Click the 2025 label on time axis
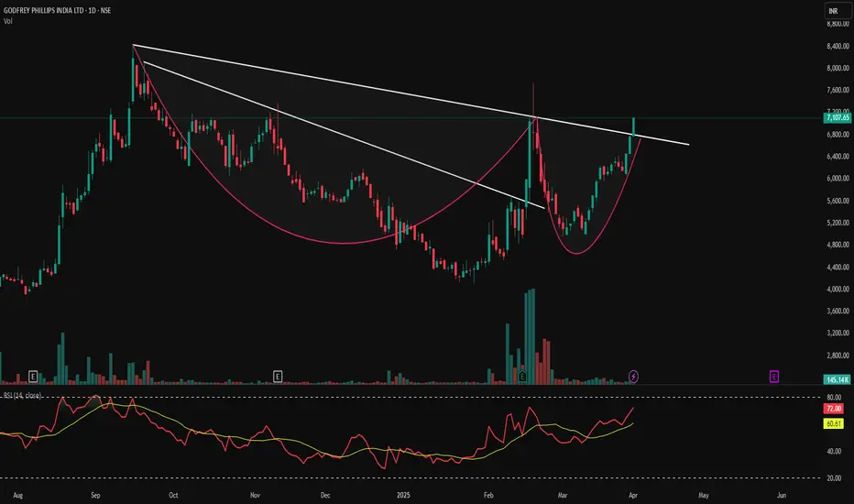Image resolution: width=854 pixels, height=504 pixels. pyautogui.click(x=403, y=495)
